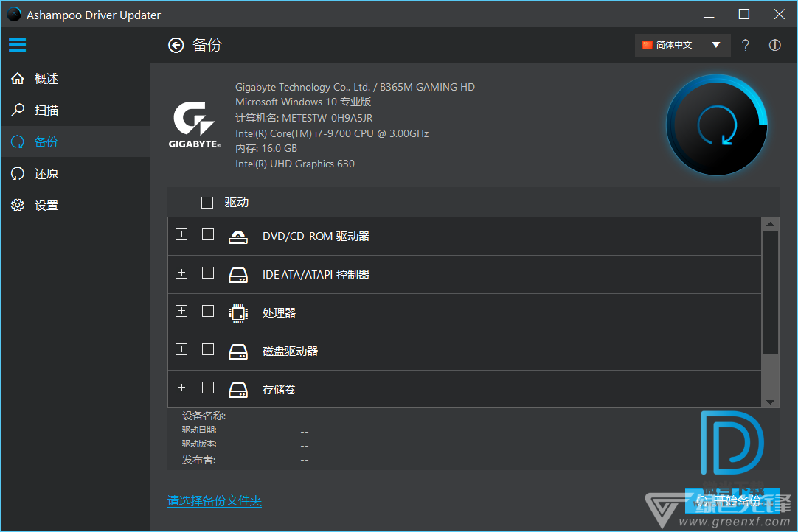The width and height of the screenshot is (798, 532).
Task: Open the info icon in the header
Action: pos(774,45)
